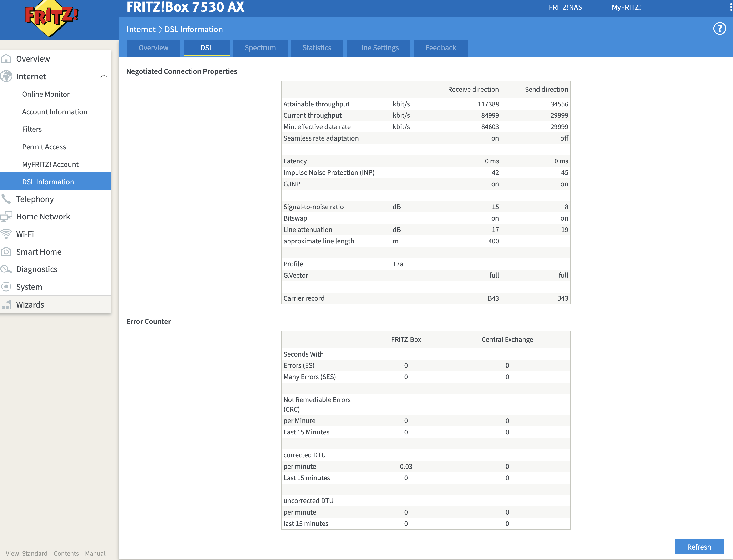Screen dimensions: 733x560
Task: Open the Statistics tab
Action: point(317,48)
